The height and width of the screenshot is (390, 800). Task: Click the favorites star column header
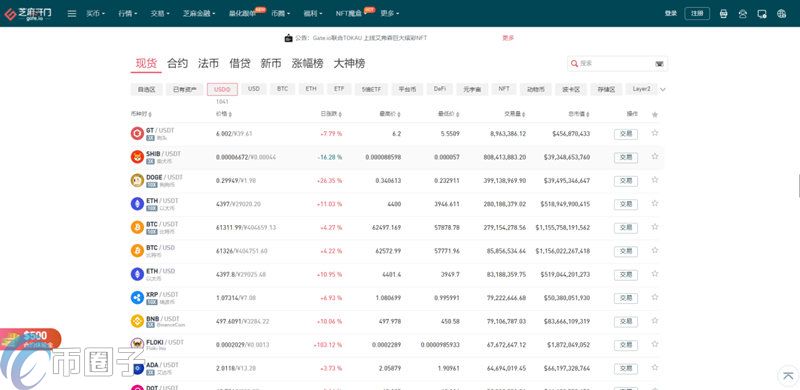pyautogui.click(x=655, y=114)
